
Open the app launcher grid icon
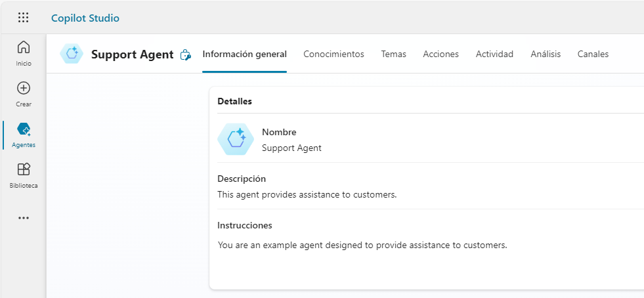(23, 18)
